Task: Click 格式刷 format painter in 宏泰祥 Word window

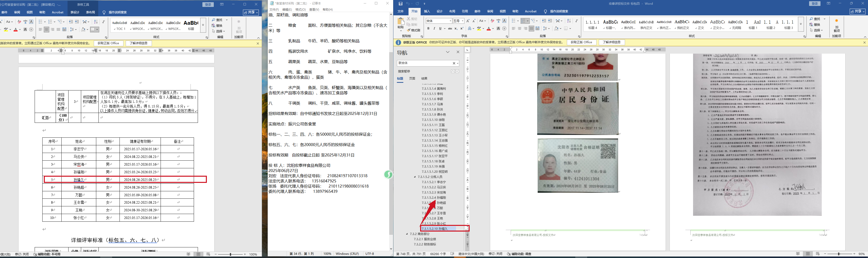Action: [x=414, y=30]
